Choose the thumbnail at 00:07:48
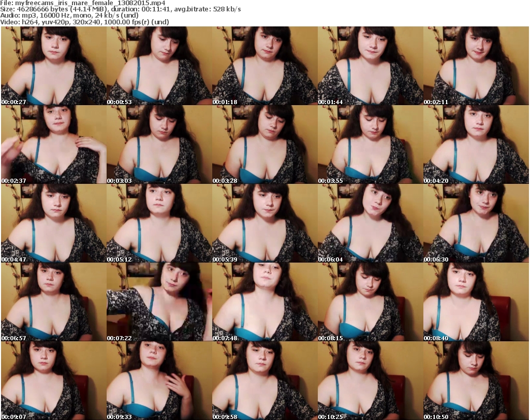This screenshot has height=420, width=530. point(264,301)
